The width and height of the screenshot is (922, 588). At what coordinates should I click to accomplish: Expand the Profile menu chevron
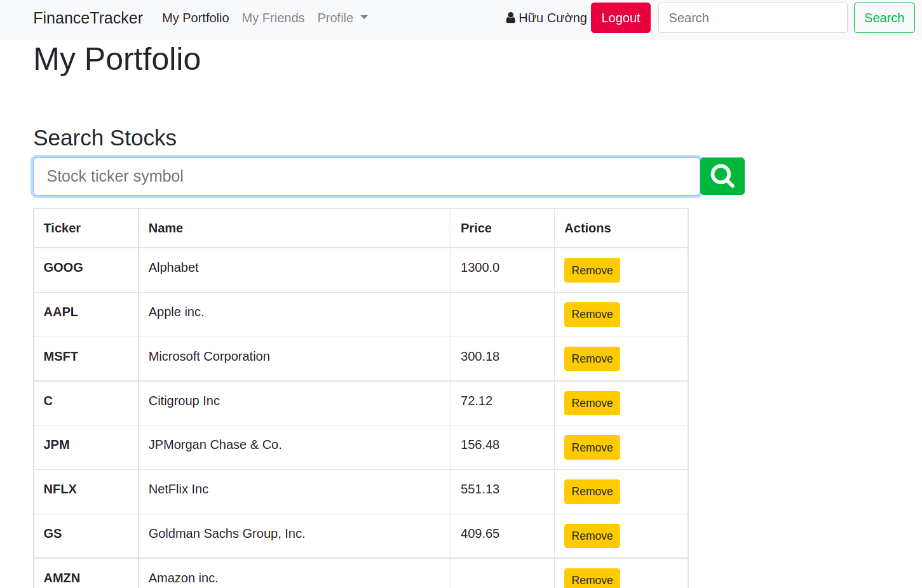[364, 18]
